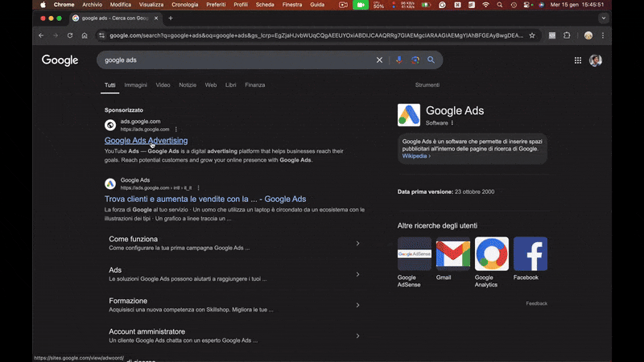The height and width of the screenshot is (362, 644).
Task: Open the Google Analytics related search
Action: point(491,262)
